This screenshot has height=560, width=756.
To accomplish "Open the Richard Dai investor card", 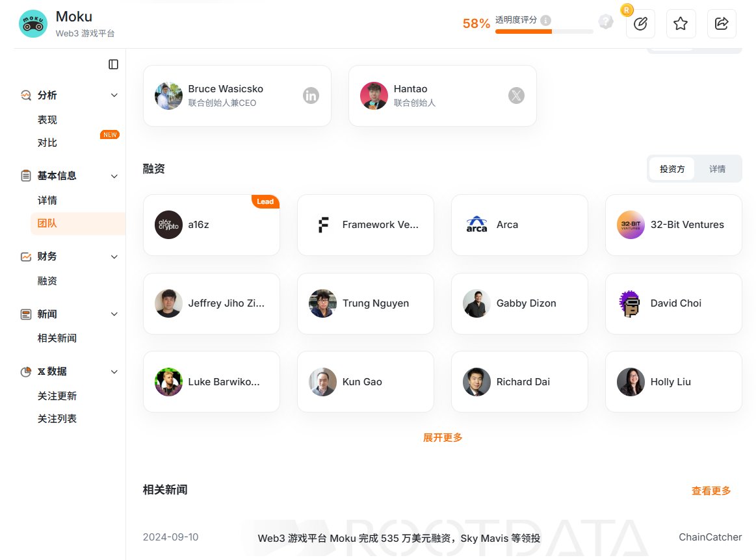I will point(520,382).
